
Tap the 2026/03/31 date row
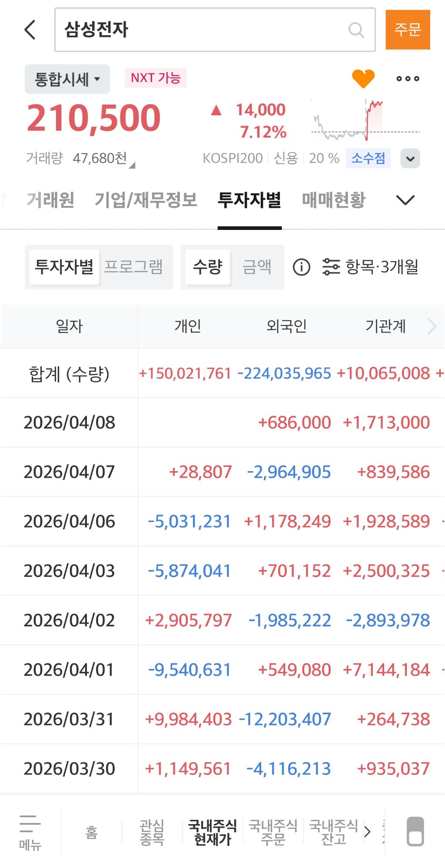(x=69, y=719)
